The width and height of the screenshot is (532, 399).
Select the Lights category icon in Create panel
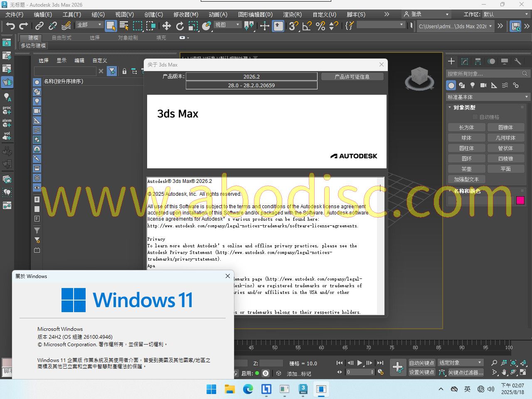(473, 85)
